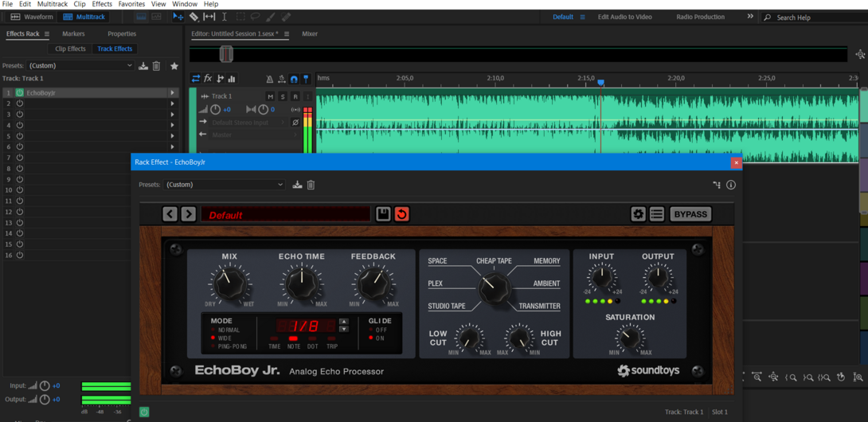Click the MIX knob in EchoBoy Jr.
868x422 pixels.
(229, 285)
